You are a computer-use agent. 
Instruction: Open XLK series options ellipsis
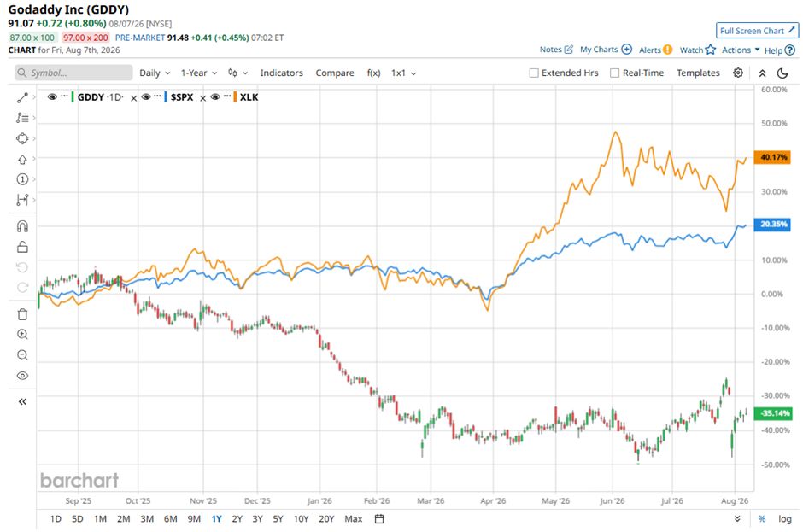227,96
